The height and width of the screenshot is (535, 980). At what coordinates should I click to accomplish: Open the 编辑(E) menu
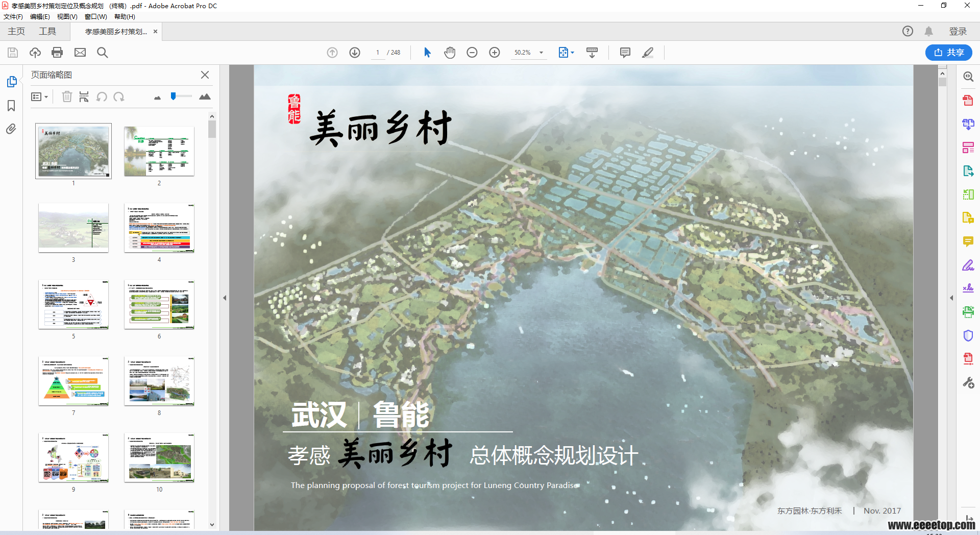pos(40,17)
